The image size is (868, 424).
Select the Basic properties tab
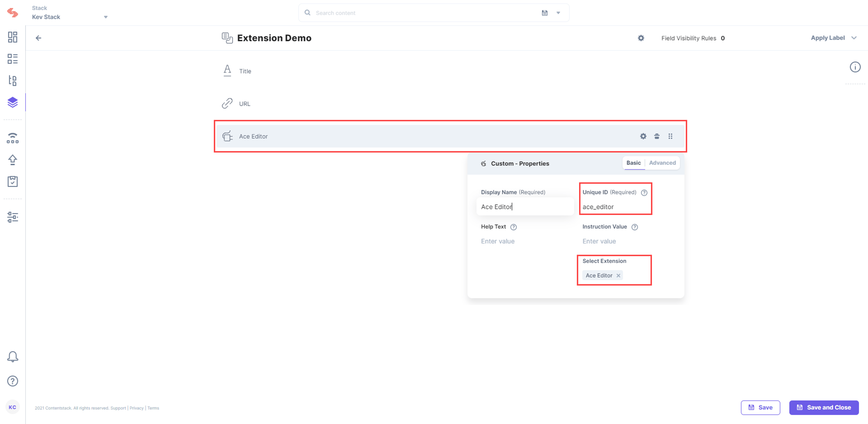tap(633, 163)
